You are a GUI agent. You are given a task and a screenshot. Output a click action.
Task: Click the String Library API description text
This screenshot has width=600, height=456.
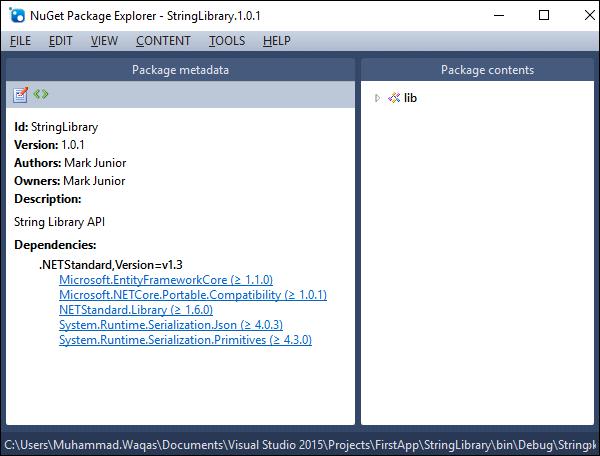point(59,222)
